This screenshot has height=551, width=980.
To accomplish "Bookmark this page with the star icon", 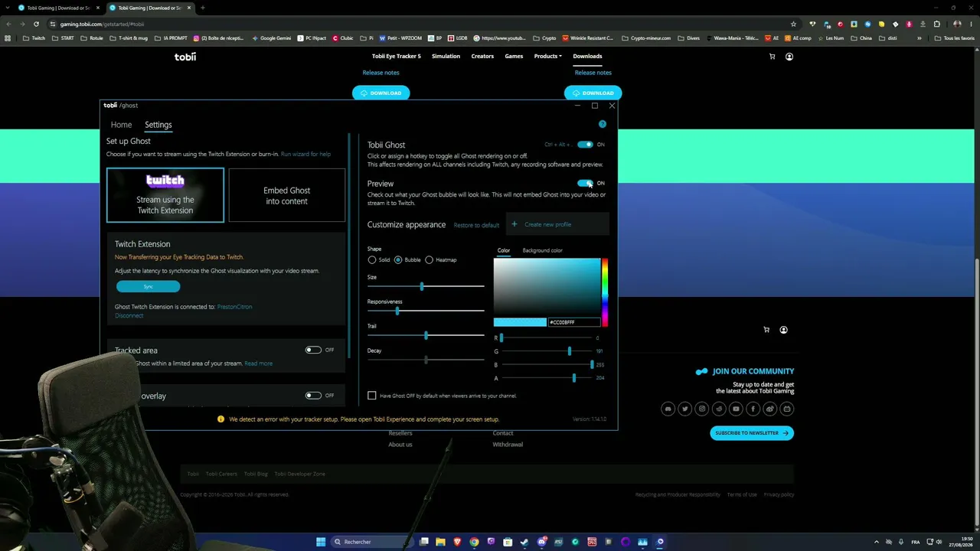I will (x=793, y=24).
